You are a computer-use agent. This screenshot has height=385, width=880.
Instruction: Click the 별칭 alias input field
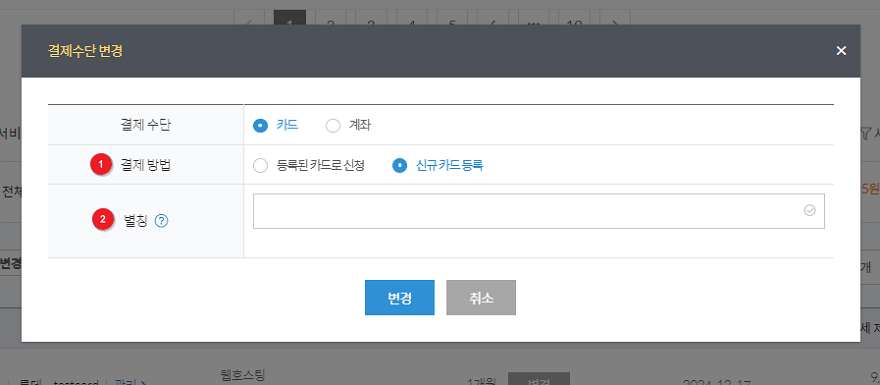pos(539,211)
